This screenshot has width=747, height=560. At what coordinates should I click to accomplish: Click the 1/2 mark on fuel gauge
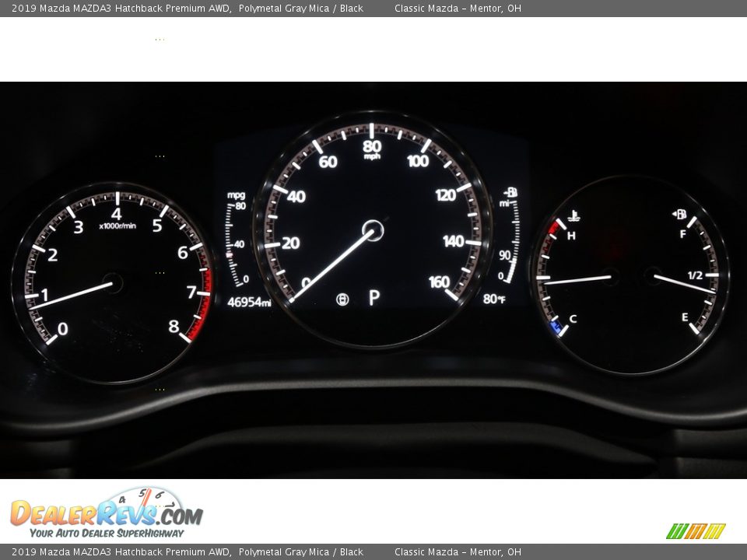(x=695, y=275)
